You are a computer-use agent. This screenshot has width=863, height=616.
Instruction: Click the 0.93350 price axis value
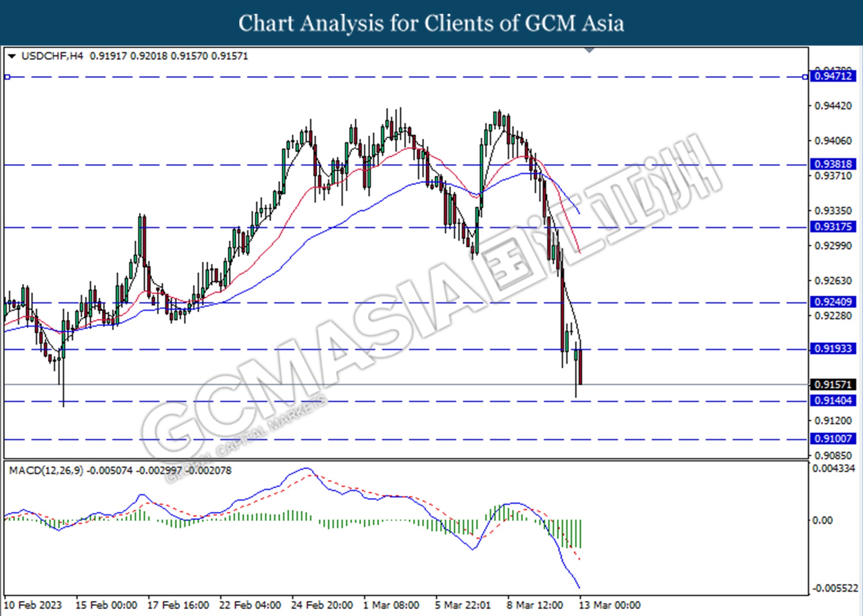coord(833,211)
